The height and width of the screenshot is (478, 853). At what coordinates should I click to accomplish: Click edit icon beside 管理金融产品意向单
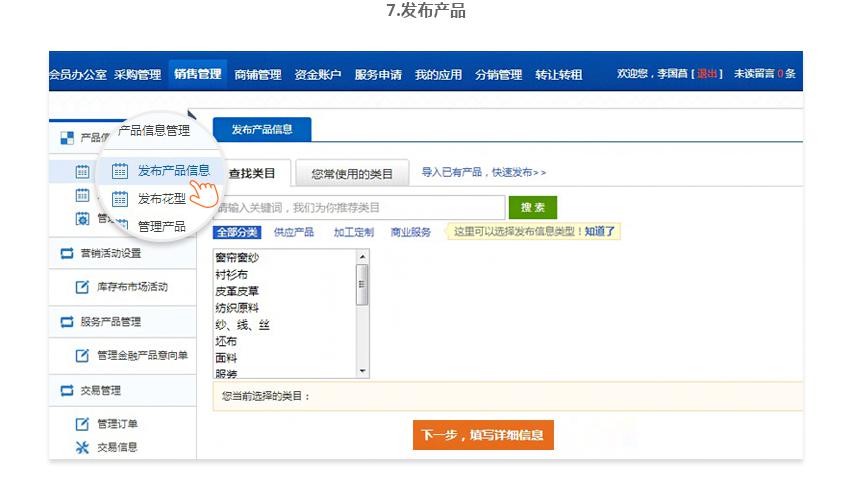pyautogui.click(x=82, y=356)
